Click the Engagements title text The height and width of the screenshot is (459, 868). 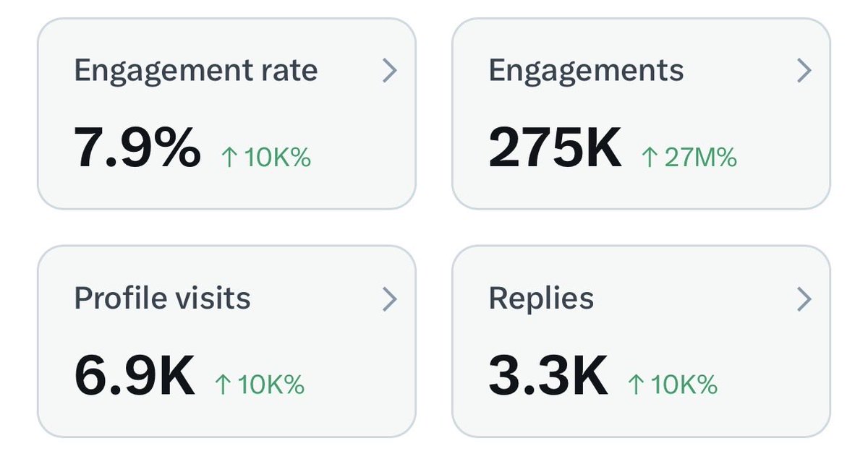(587, 71)
